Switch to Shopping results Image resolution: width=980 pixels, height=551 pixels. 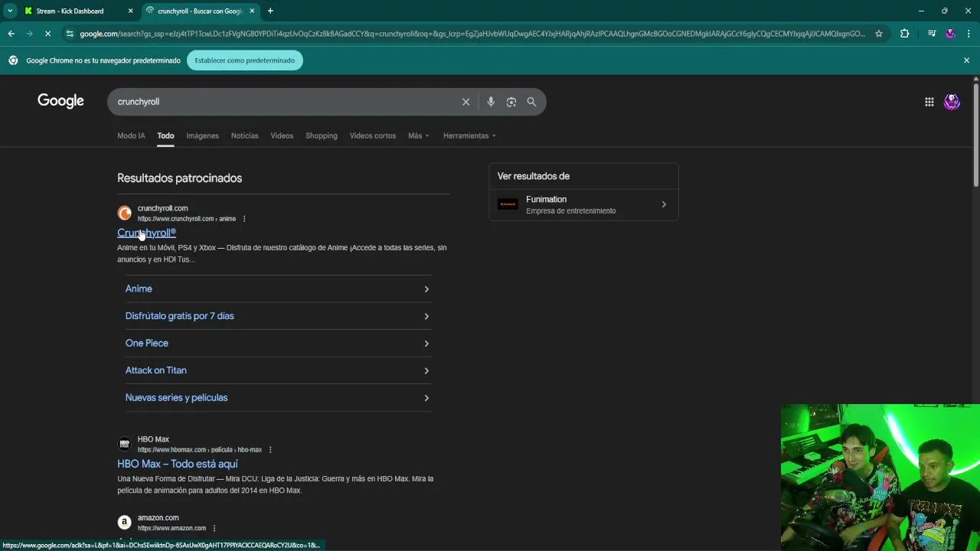(x=322, y=135)
